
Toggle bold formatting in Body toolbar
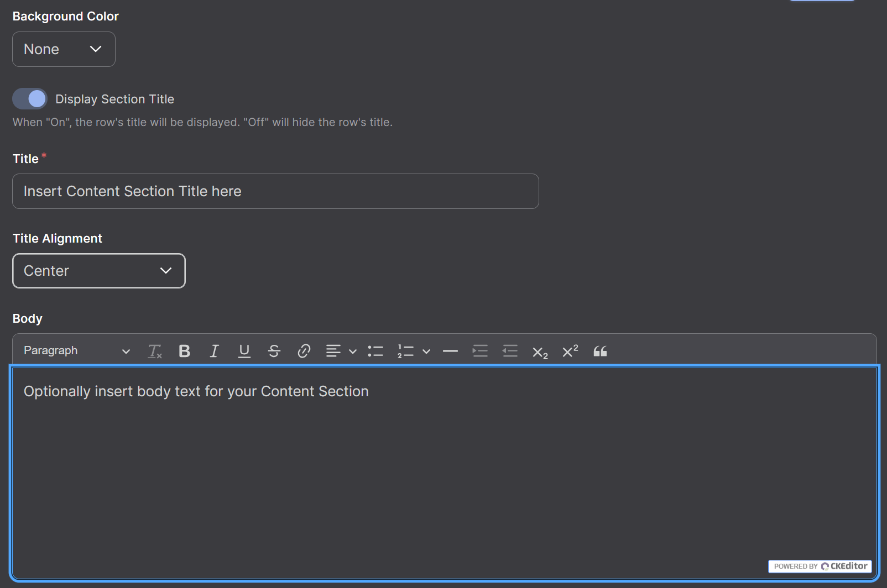point(185,351)
